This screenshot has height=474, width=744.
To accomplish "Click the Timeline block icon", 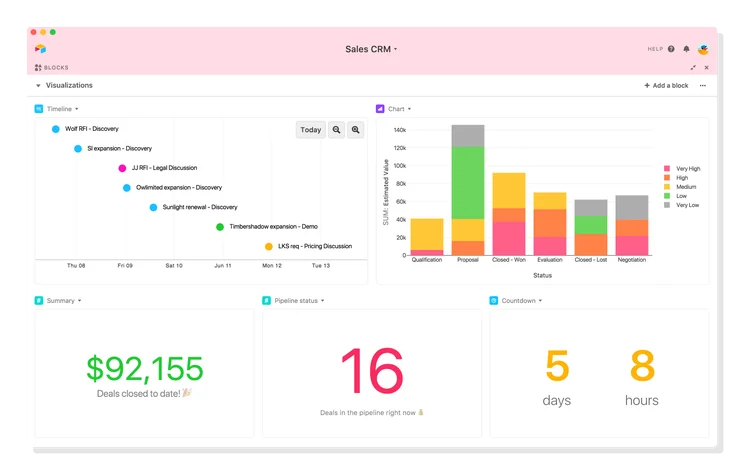I will tap(39, 109).
